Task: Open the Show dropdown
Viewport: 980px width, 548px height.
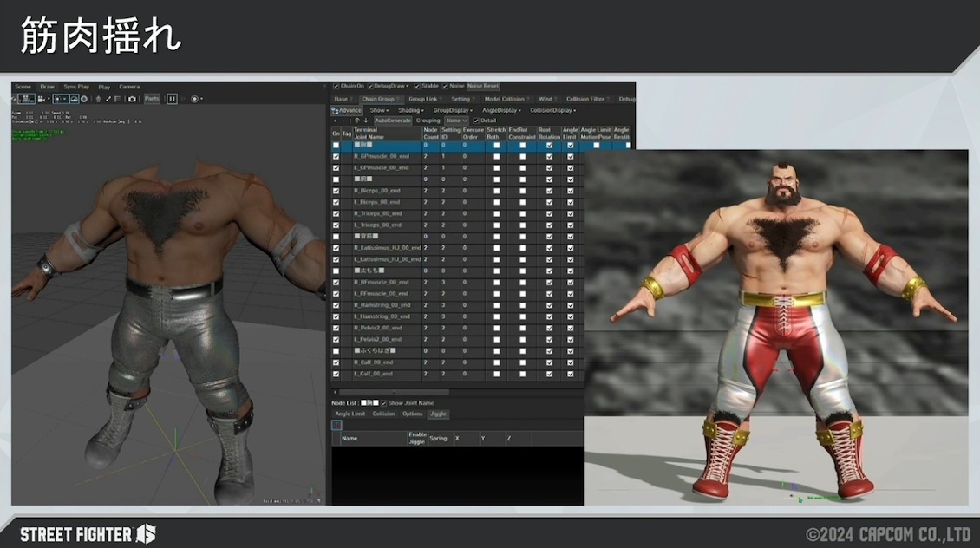Action: click(x=379, y=110)
